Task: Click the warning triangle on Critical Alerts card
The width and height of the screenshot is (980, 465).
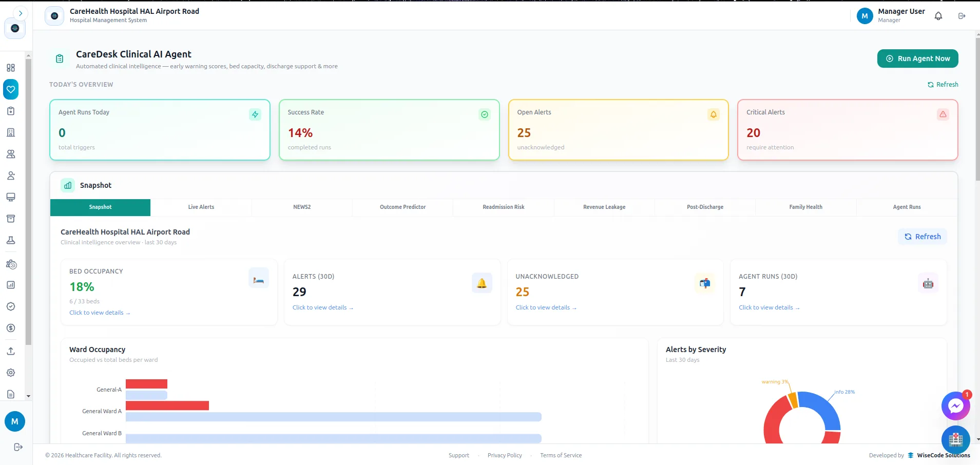Action: [943, 114]
